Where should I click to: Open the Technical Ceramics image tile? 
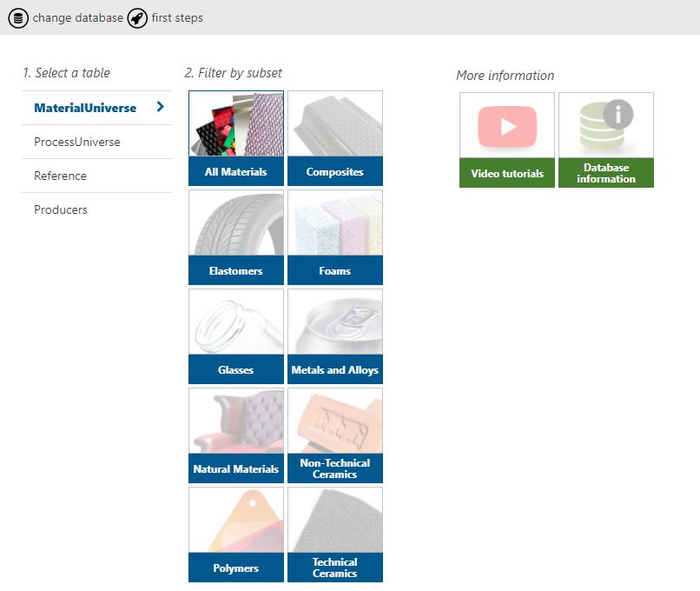tap(335, 521)
